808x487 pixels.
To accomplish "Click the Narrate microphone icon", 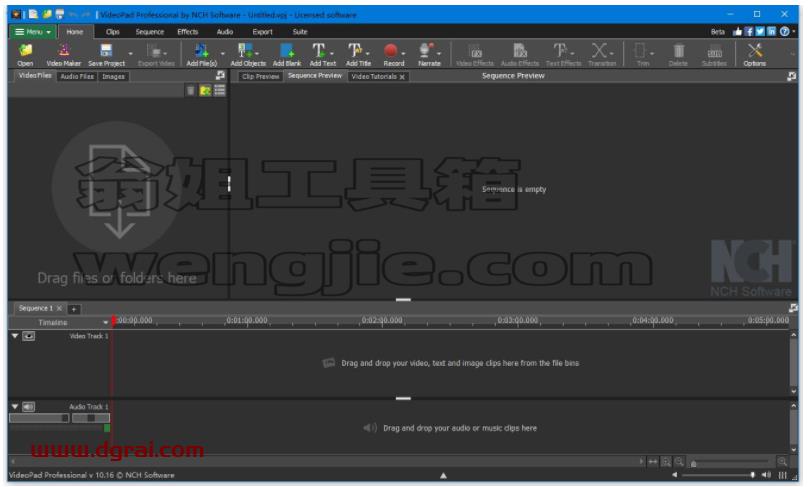I will pyautogui.click(x=426, y=52).
